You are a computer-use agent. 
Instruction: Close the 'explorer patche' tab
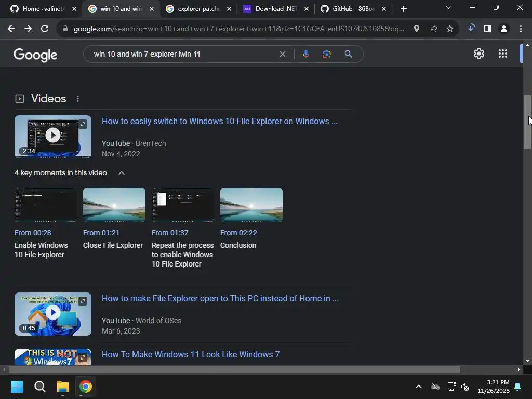(229, 9)
